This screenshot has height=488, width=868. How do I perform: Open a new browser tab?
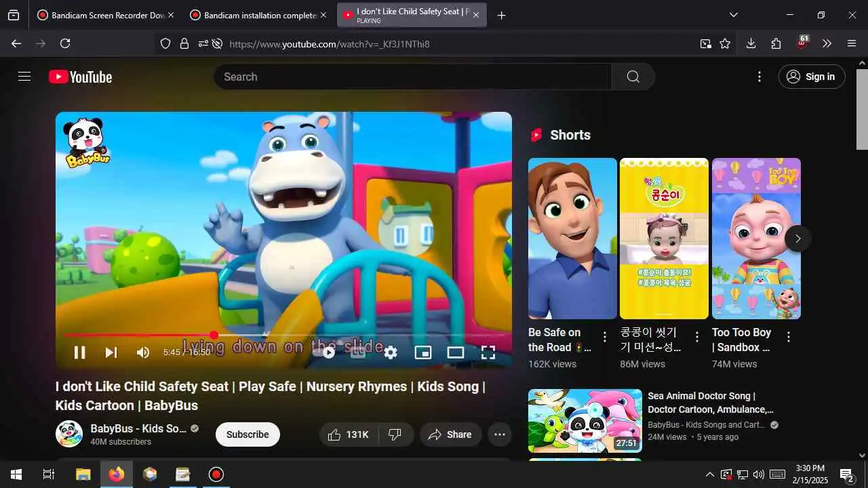coord(501,15)
